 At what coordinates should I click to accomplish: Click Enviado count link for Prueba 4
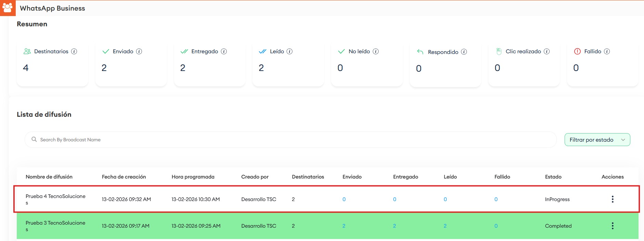pos(344,199)
